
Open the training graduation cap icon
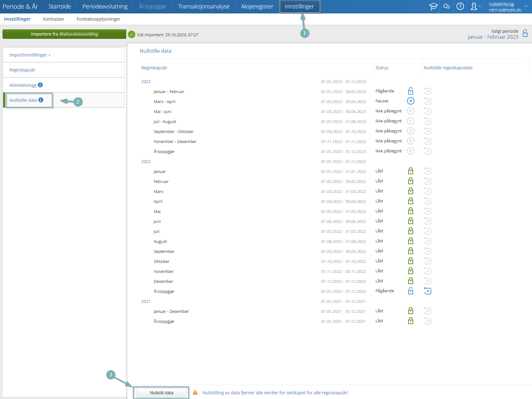tap(433, 6)
